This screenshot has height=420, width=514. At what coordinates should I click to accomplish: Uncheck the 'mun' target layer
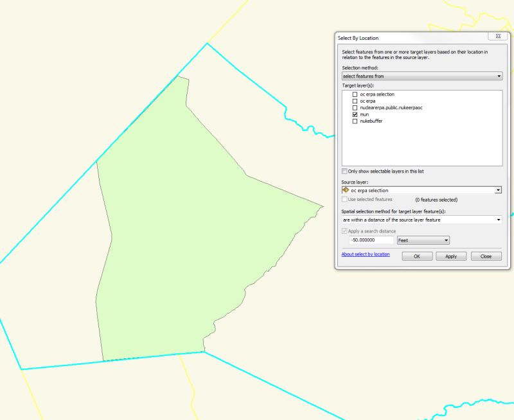355,115
